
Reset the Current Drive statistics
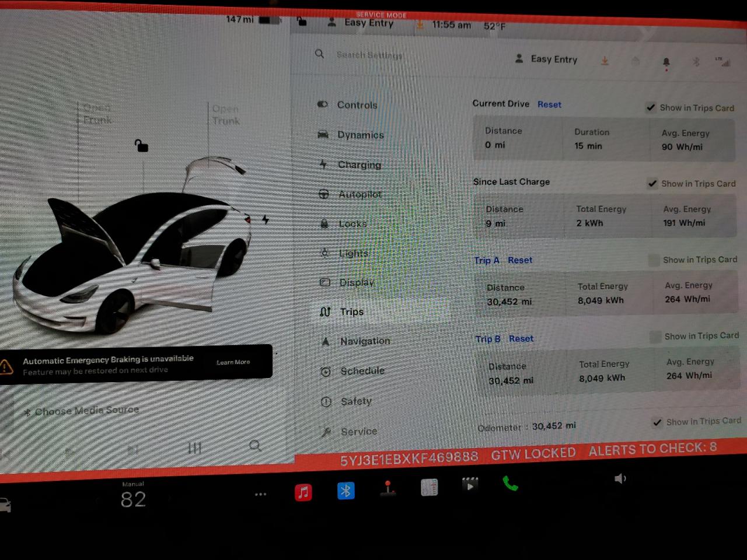(549, 104)
